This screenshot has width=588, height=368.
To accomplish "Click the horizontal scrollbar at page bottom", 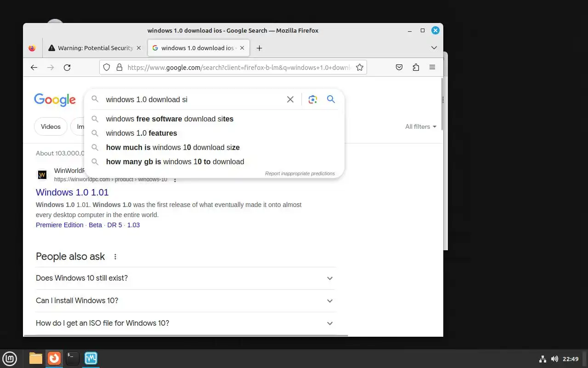I will (186, 335).
